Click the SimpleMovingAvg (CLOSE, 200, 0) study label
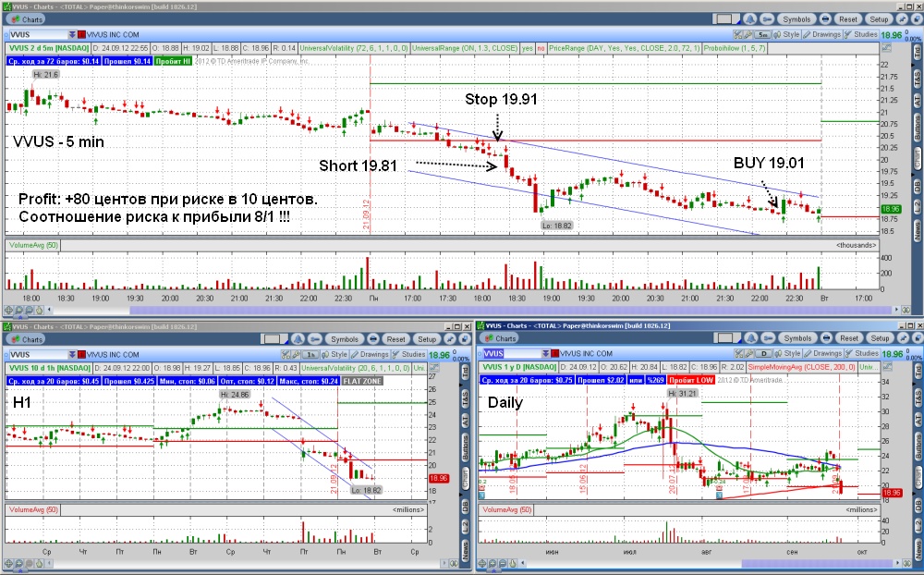The height and width of the screenshot is (575, 924). click(801, 367)
